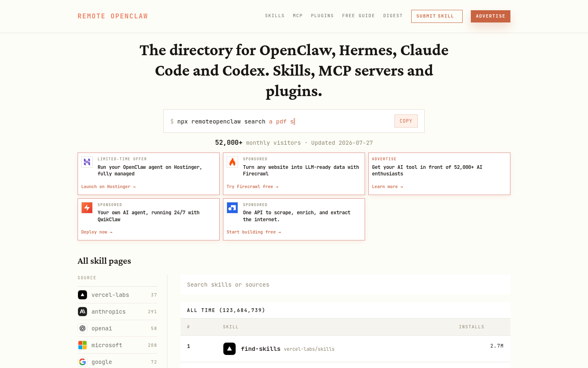This screenshot has width=588, height=368.
Task: Click the Hostinger ad headline text
Action: tap(150, 171)
